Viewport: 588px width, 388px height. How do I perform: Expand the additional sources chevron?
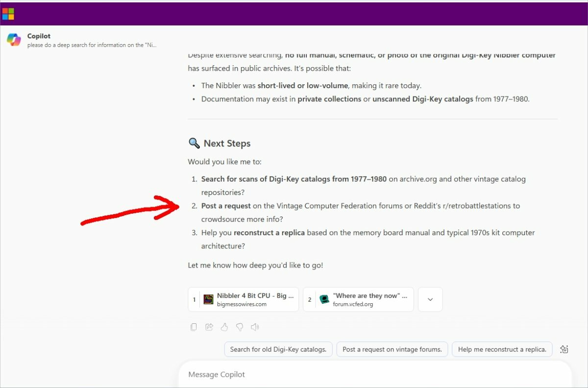[430, 299]
